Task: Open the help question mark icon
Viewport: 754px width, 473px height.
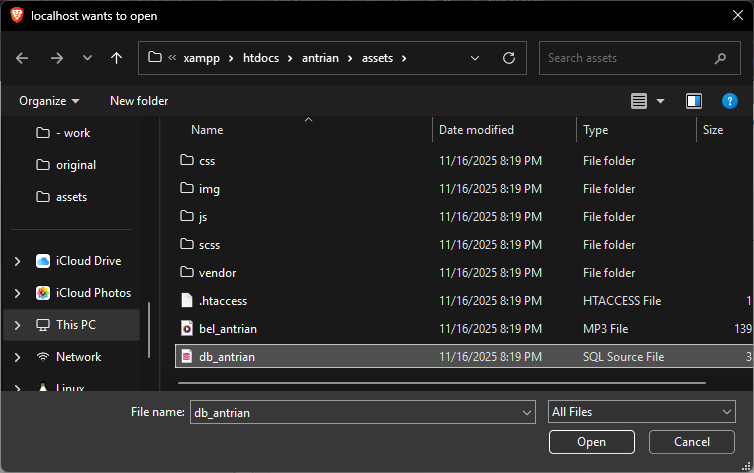Action: 730,101
